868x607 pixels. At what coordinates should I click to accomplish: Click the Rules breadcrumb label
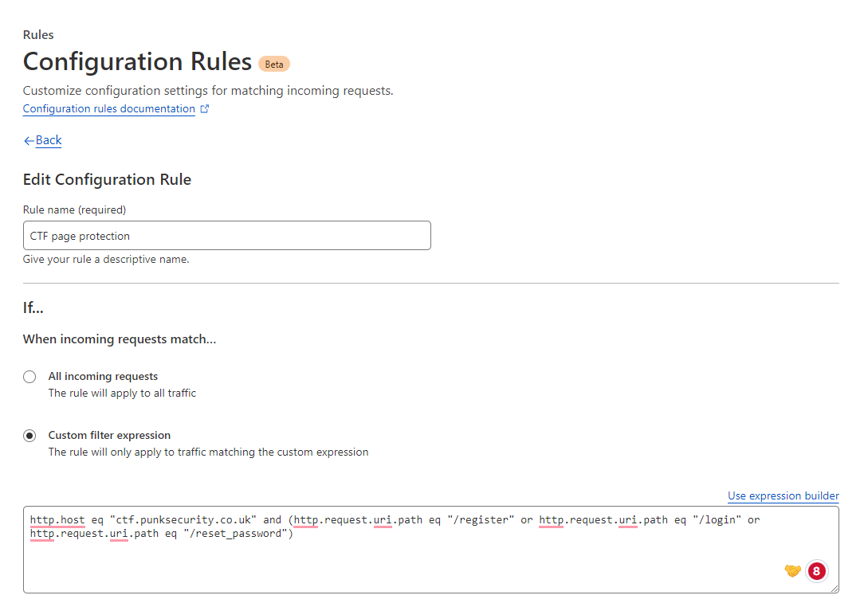tap(38, 35)
